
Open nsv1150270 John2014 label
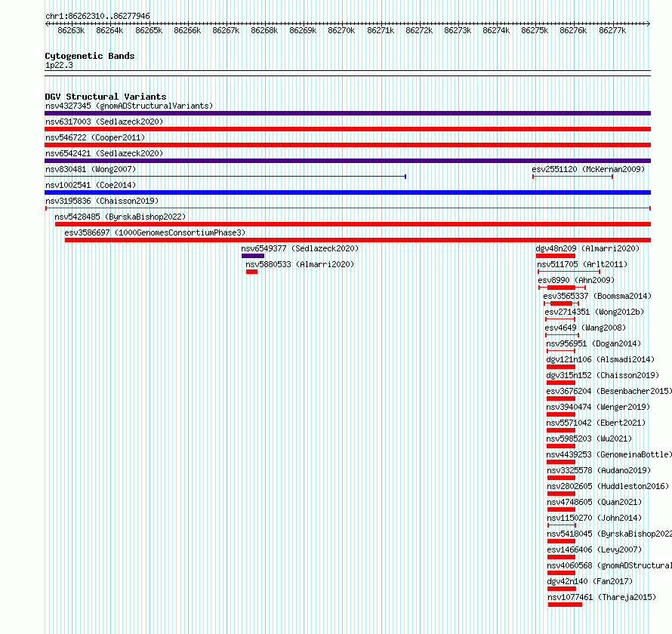(594, 518)
